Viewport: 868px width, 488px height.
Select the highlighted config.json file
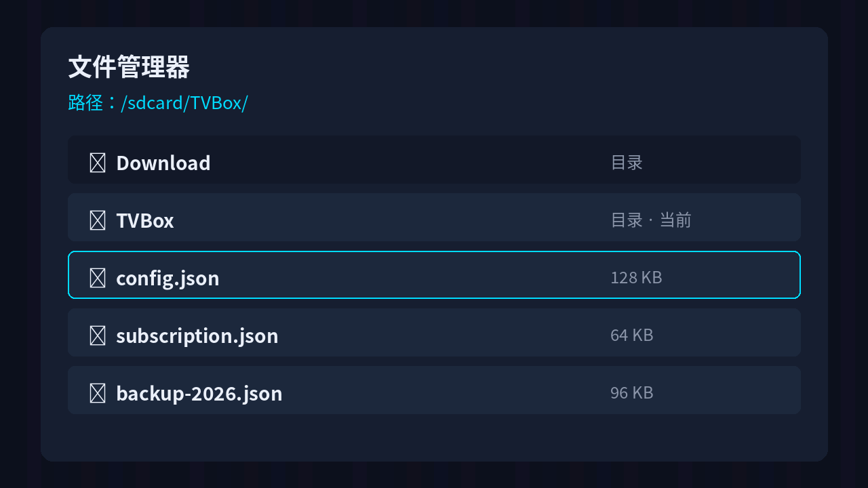434,274
